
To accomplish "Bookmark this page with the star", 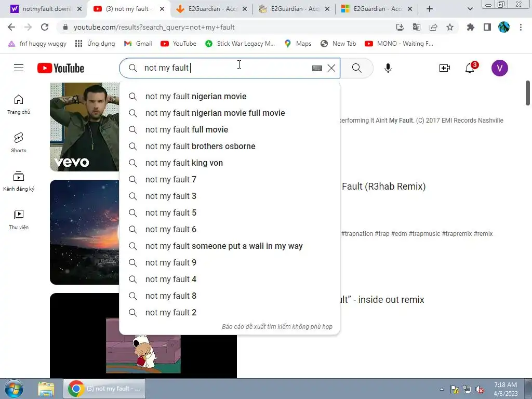I will click(450, 27).
